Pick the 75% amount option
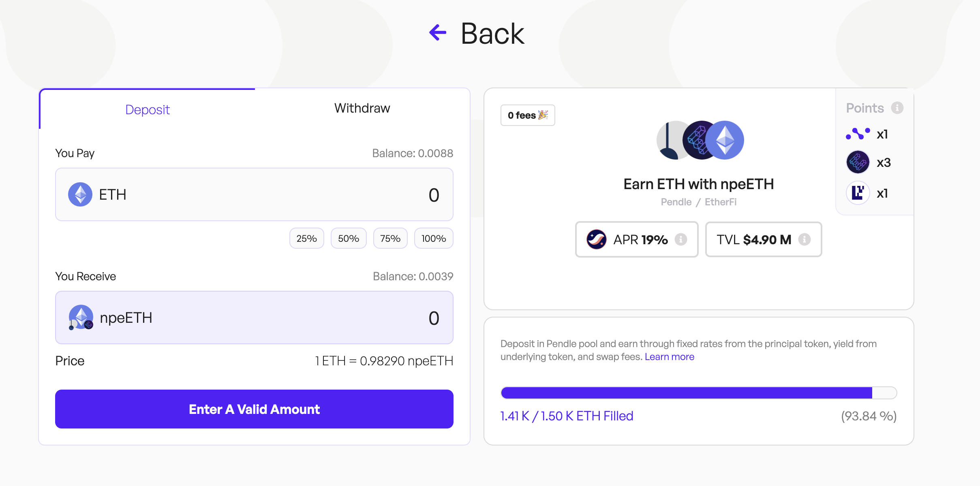 (x=390, y=239)
